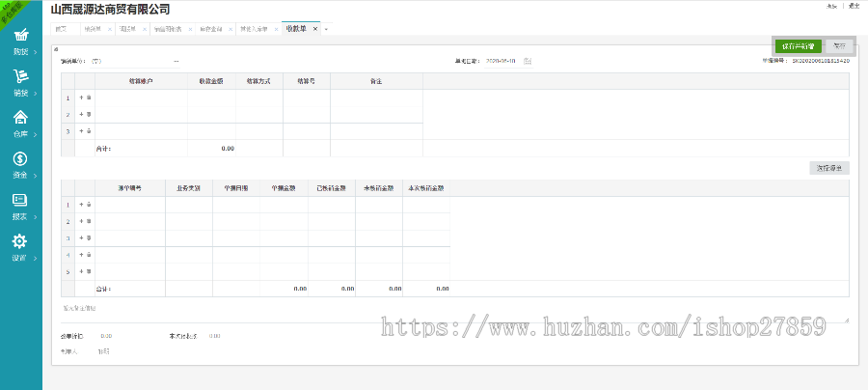This screenshot has height=390, width=868.
Task: Open the 仓库 warehouse icon in sidebar
Action: click(x=20, y=118)
